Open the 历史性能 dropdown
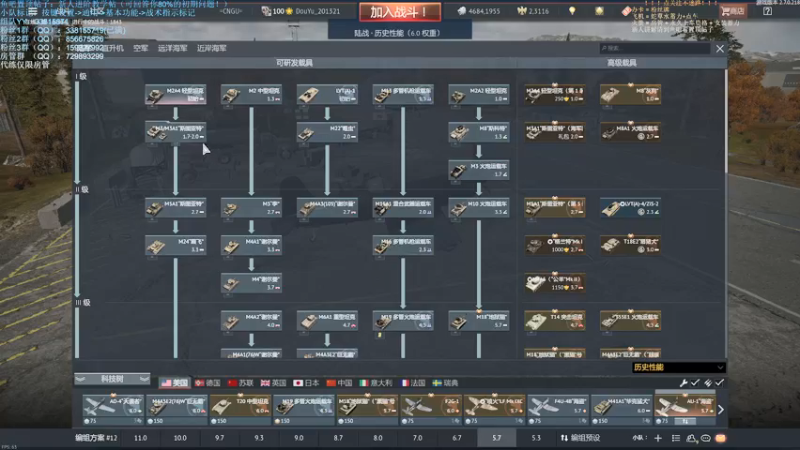Viewport: 800px width, 450px height. click(x=678, y=367)
